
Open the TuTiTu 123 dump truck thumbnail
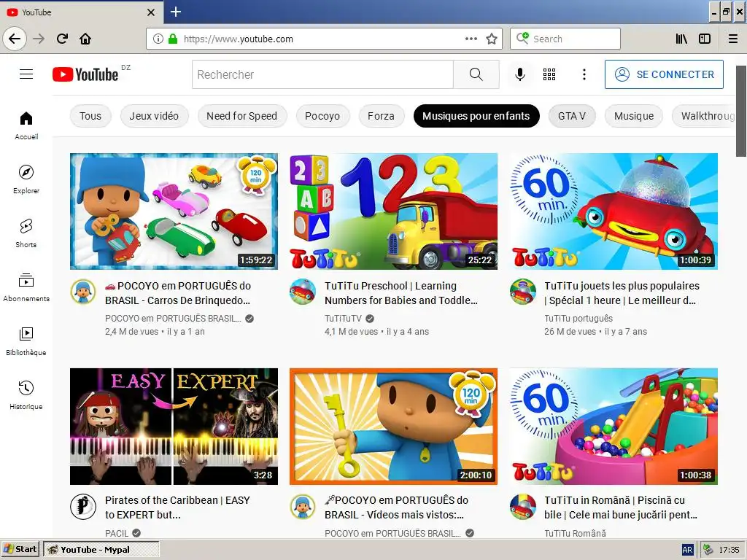[393, 211]
